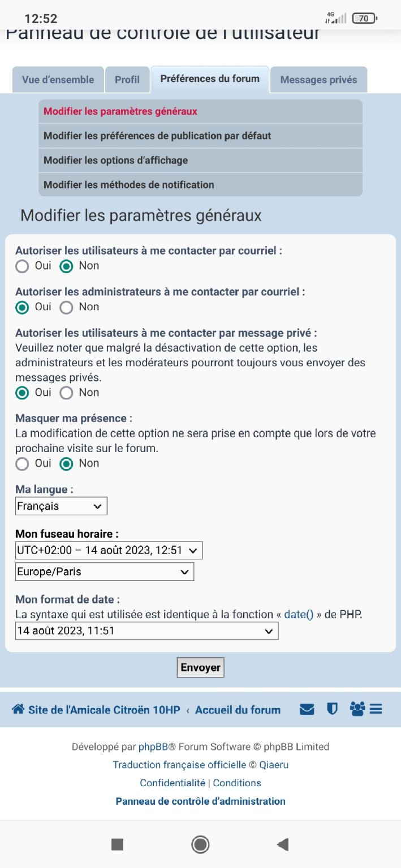Open the date() PHP function link

pos(299,614)
